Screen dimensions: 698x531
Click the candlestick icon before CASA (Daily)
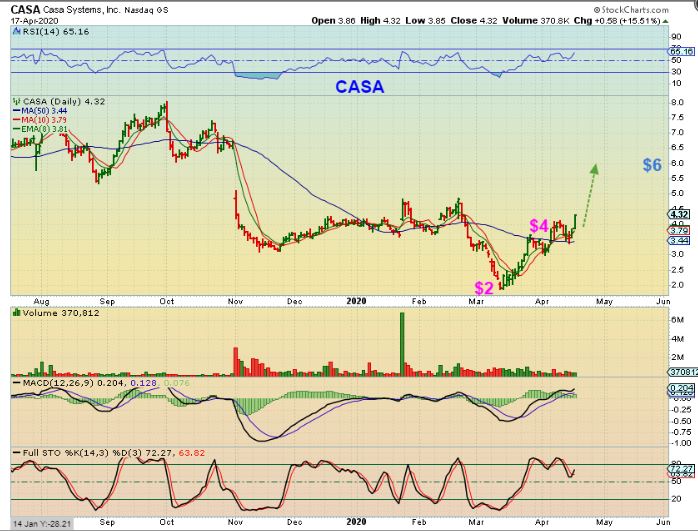click(17, 101)
